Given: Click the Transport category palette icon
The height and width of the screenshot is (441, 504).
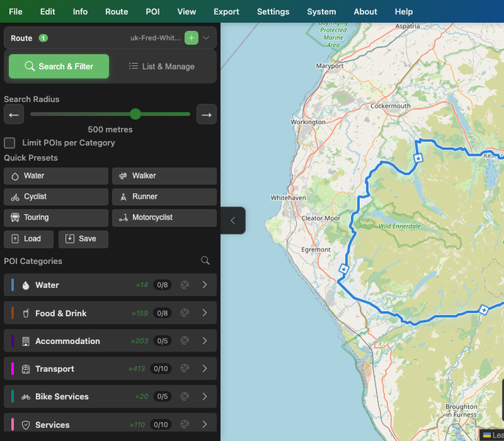Looking at the screenshot, I should pos(185,369).
